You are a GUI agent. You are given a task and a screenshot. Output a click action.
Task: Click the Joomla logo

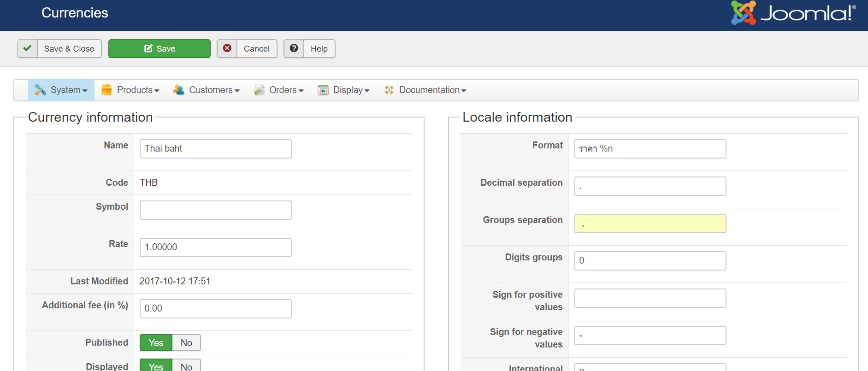pyautogui.click(x=793, y=13)
